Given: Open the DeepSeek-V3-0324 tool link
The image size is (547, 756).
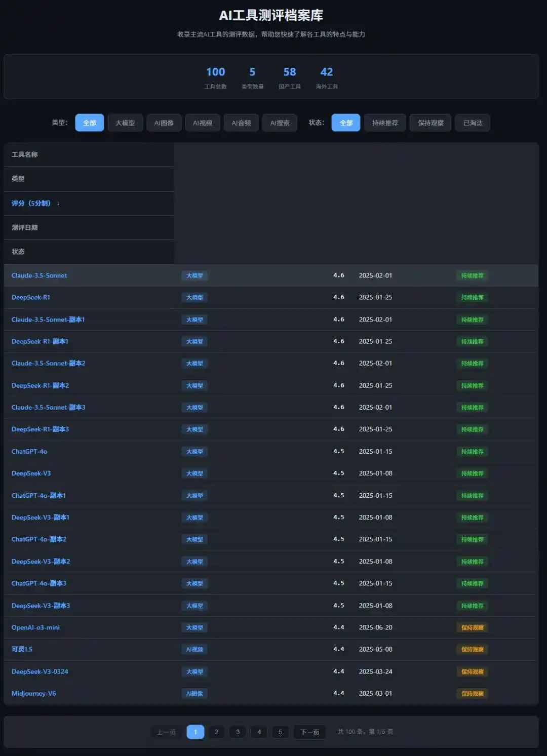Looking at the screenshot, I should pyautogui.click(x=40, y=671).
